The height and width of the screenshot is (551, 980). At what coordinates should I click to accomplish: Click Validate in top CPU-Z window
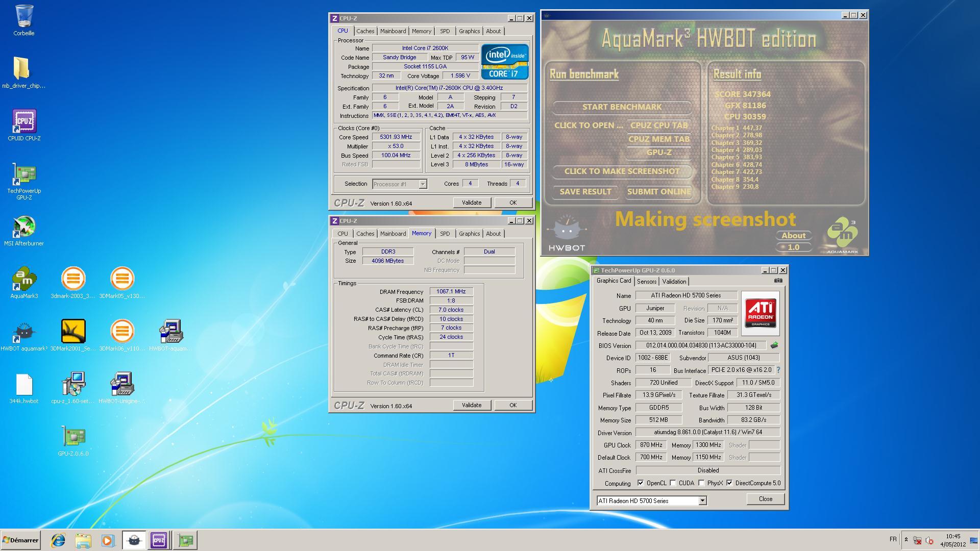[471, 203]
